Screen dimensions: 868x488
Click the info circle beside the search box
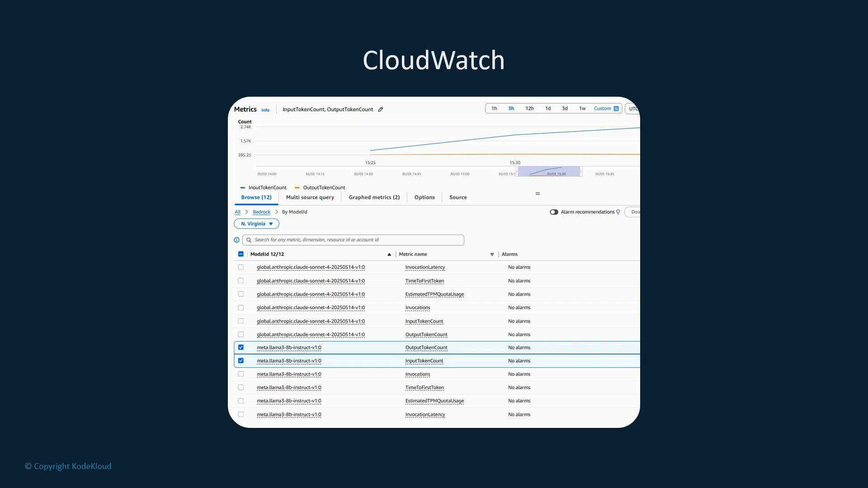236,240
